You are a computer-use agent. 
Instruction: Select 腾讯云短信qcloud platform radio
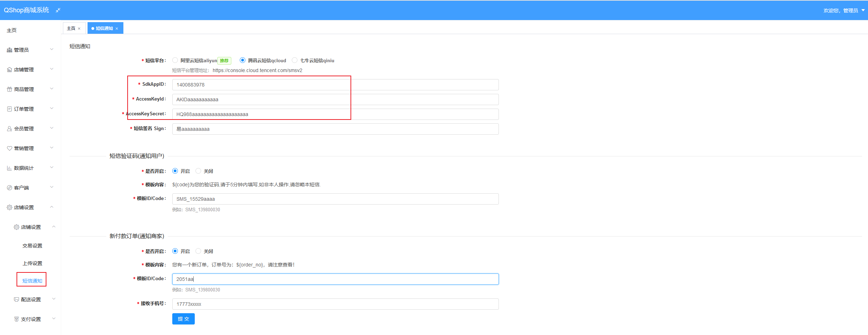point(243,60)
